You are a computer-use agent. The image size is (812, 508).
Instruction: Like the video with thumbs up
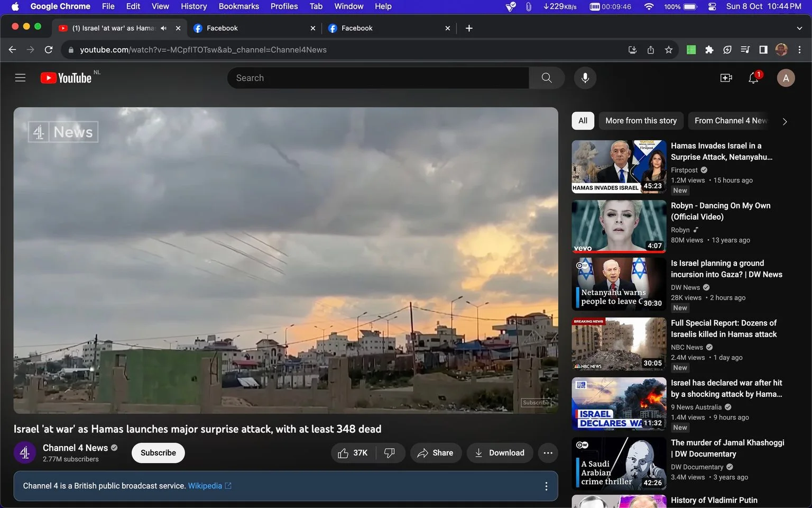click(353, 453)
